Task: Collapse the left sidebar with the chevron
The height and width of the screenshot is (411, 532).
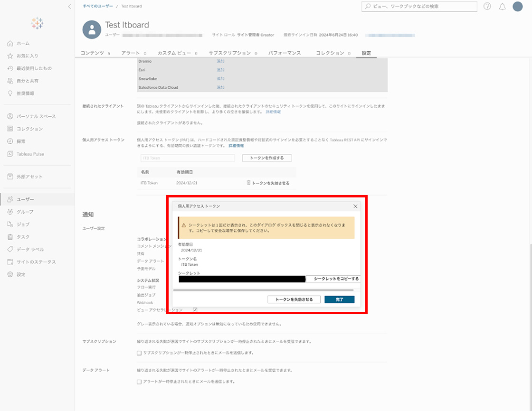Action: coord(69,7)
